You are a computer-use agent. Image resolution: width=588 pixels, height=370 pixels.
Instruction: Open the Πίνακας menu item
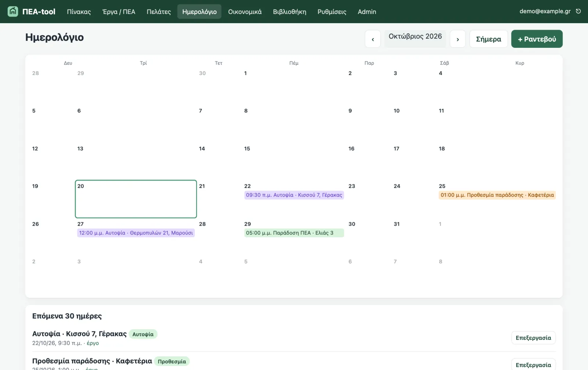coord(79,12)
